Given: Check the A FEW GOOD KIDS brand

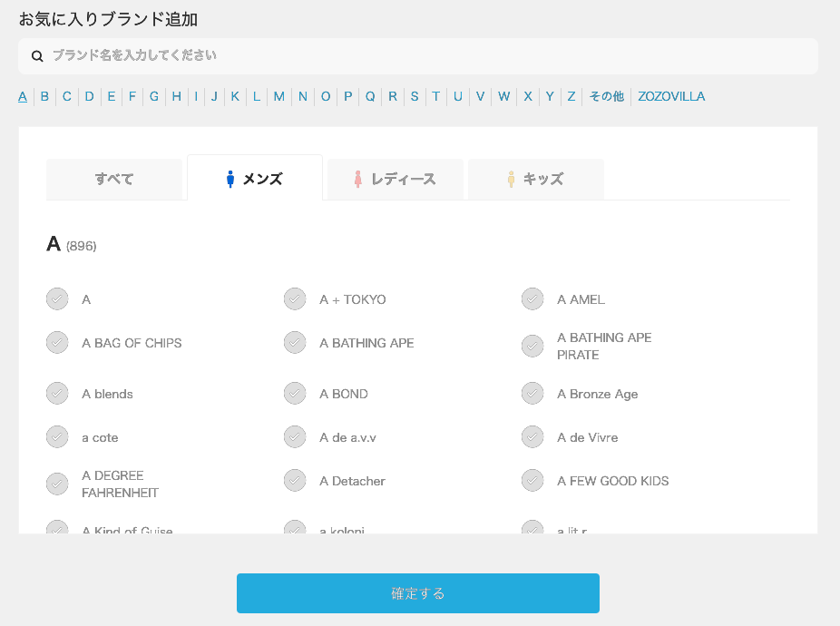Looking at the screenshot, I should [x=532, y=481].
